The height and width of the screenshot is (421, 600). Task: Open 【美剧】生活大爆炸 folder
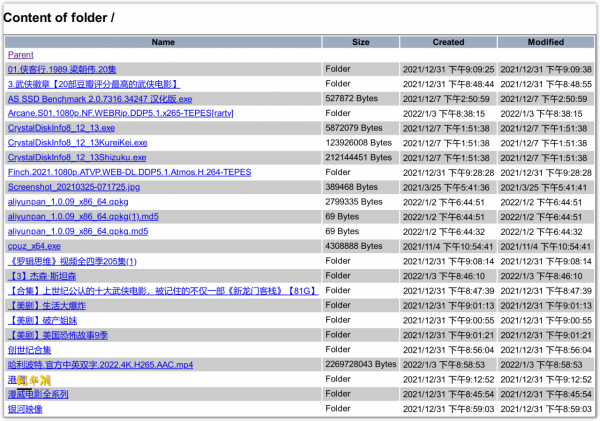[x=47, y=305]
